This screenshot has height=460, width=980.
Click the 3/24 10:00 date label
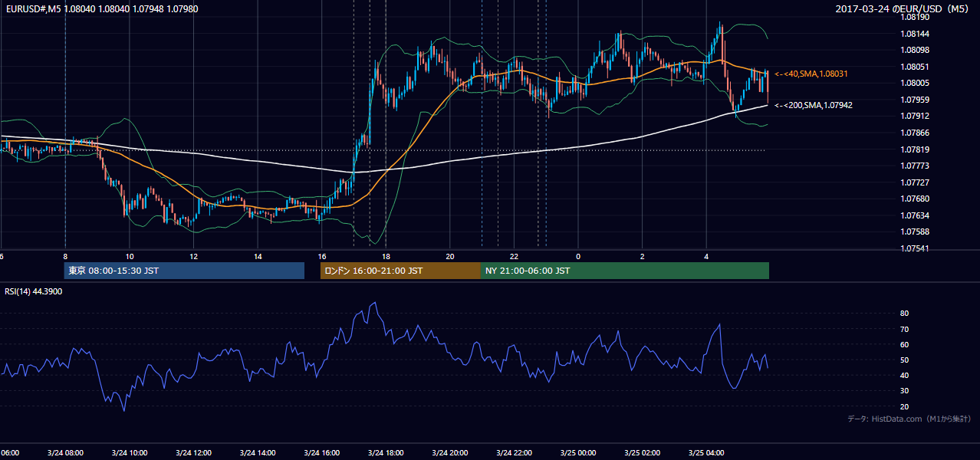tap(129, 453)
